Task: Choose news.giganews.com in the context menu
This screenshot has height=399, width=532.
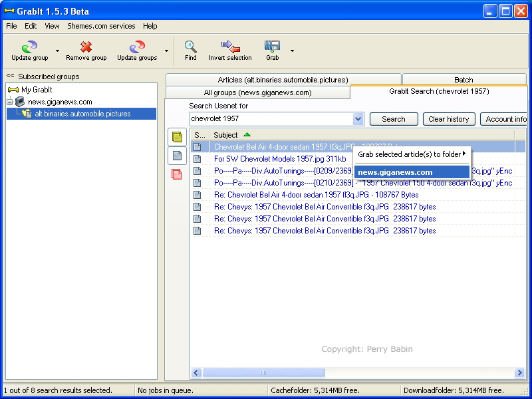Action: point(412,172)
